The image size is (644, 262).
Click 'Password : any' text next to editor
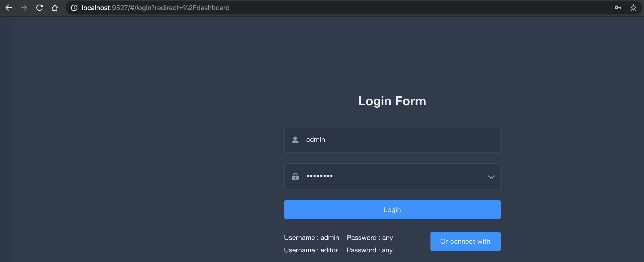click(x=369, y=250)
